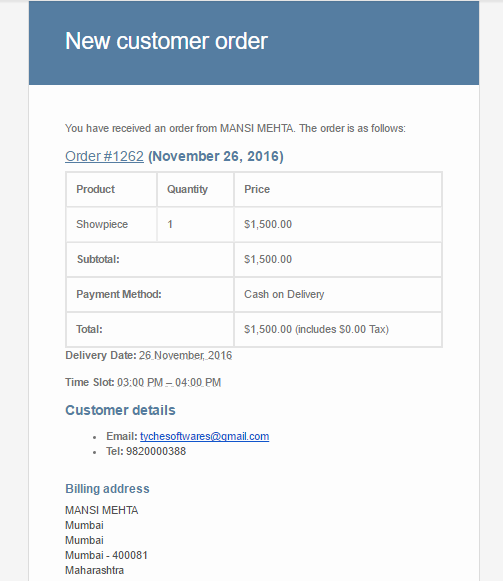Click the Customer details heading
This screenshot has height=581, width=503.
(x=120, y=410)
